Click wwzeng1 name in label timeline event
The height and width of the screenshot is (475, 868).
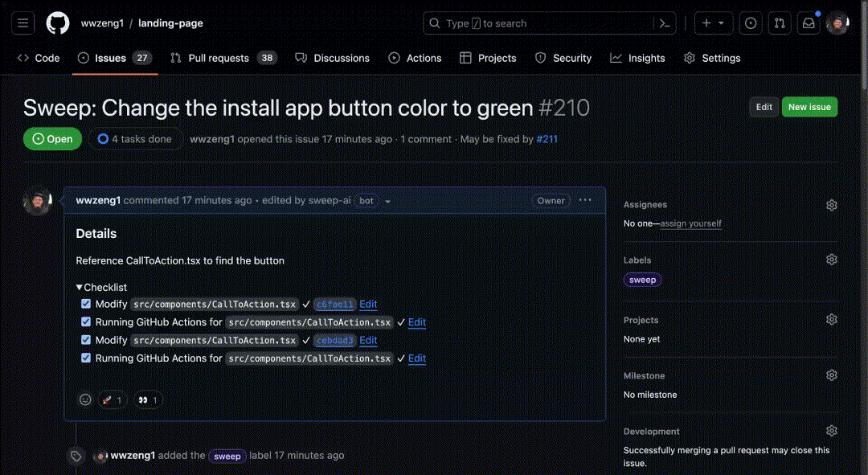pos(133,456)
